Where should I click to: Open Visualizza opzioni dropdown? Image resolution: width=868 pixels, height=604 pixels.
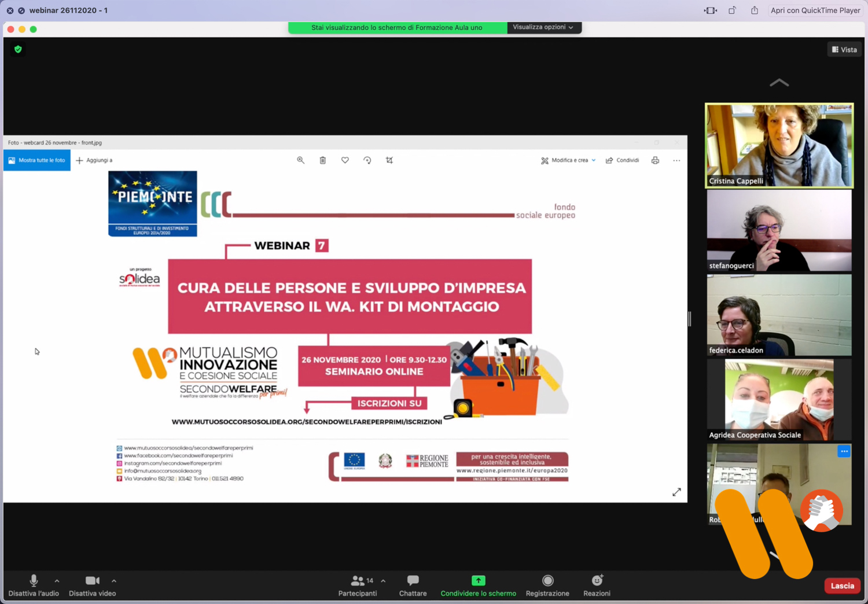(x=544, y=27)
